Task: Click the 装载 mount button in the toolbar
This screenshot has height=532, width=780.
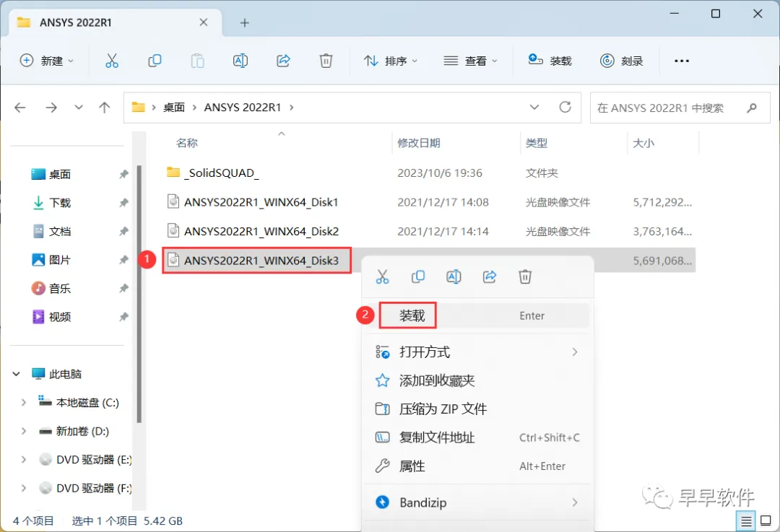Action: pyautogui.click(x=550, y=61)
